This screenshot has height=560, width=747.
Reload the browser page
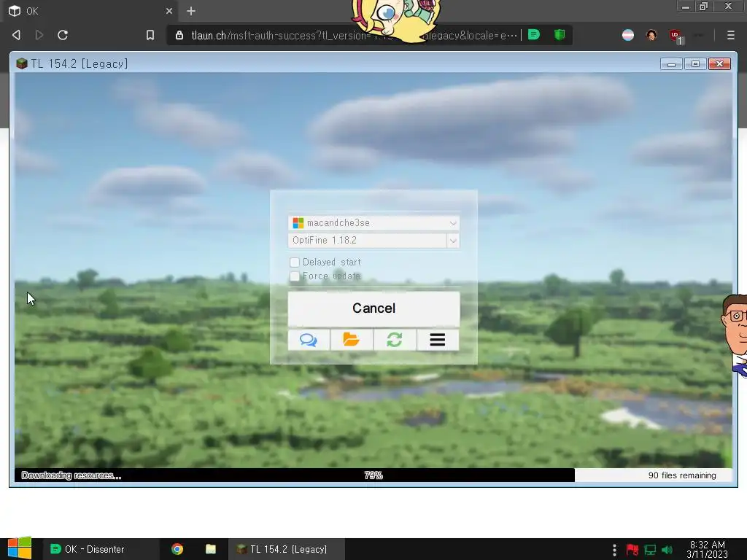tap(63, 35)
